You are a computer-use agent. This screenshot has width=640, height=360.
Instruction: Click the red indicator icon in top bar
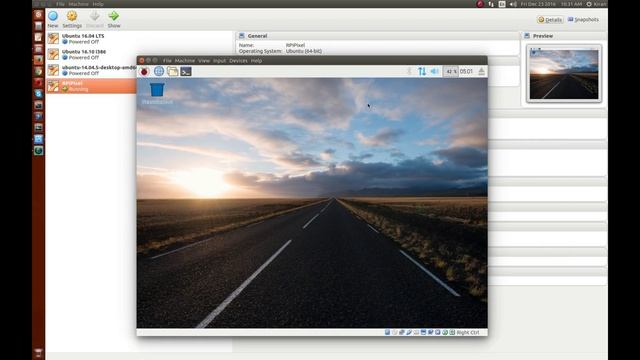480,4
